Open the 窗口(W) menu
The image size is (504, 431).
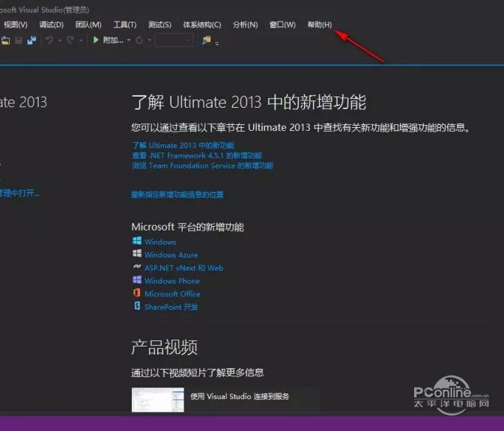(x=282, y=25)
